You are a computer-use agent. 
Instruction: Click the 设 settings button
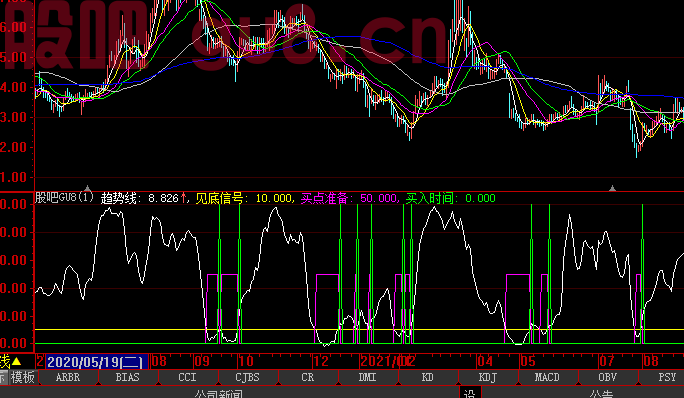(x=470, y=393)
